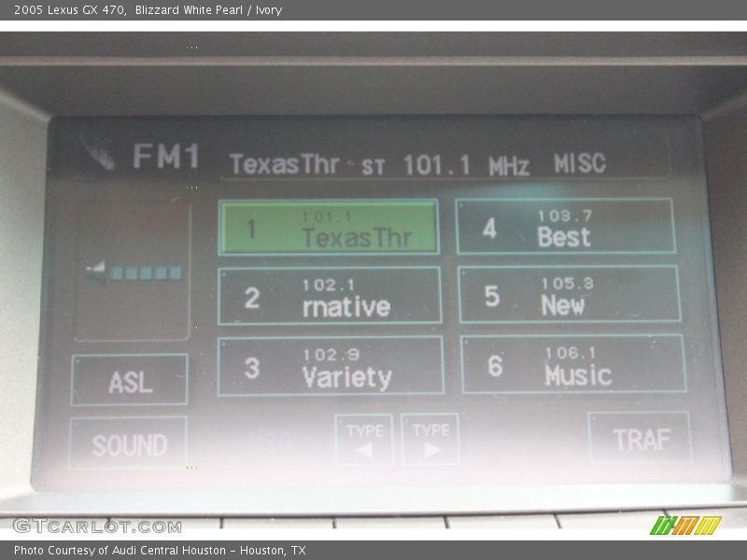Tap the ASL button
Viewport: 747px width, 560px height.
pyautogui.click(x=130, y=380)
